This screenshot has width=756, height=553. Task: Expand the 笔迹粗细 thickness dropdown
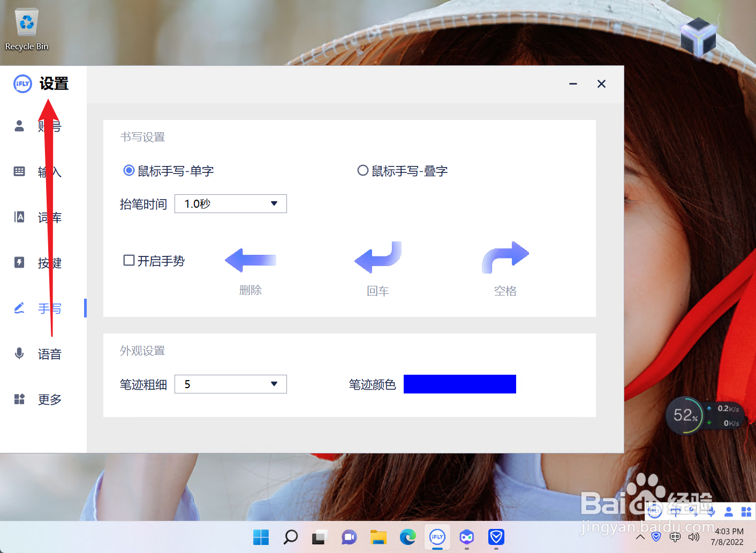(231, 384)
